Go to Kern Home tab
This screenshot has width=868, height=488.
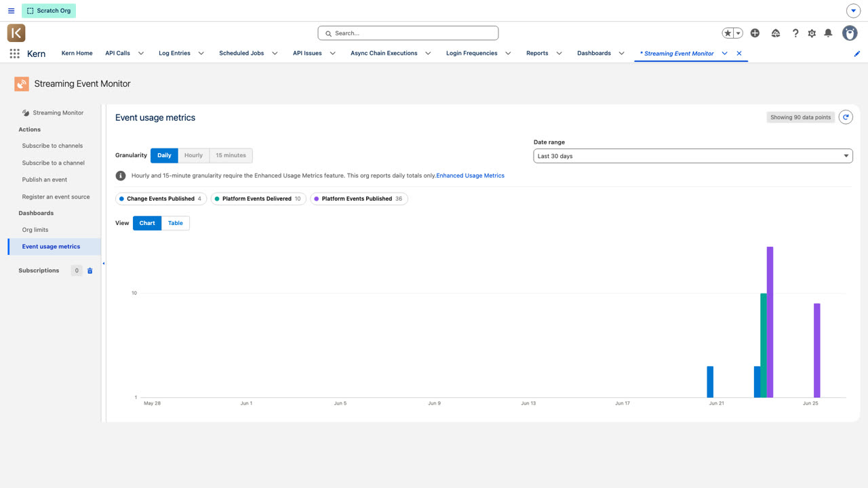click(x=77, y=53)
